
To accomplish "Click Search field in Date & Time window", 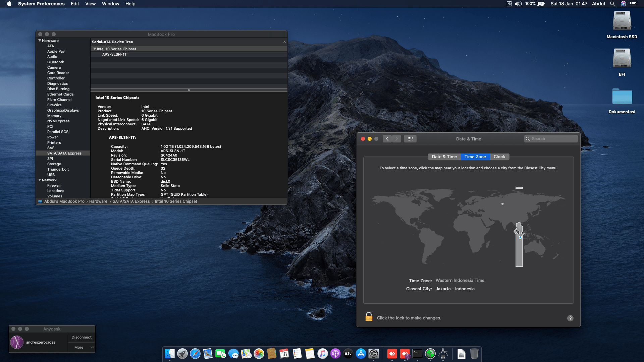I will click(551, 139).
